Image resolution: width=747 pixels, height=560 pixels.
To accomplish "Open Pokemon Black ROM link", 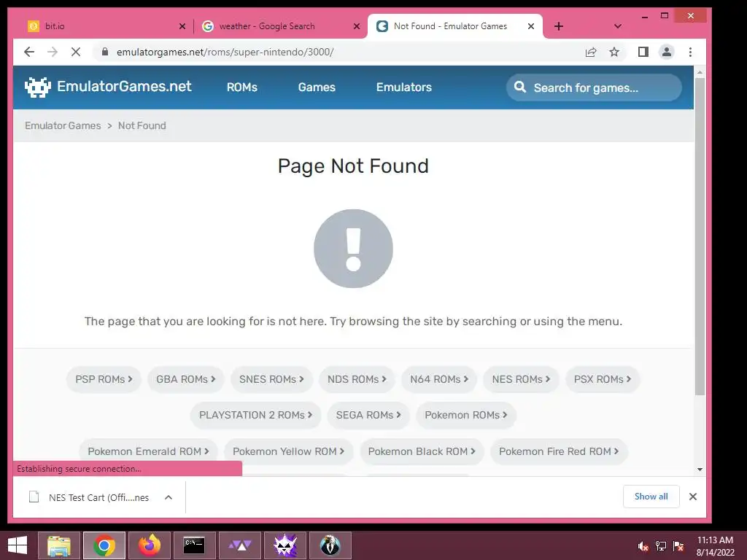I will tap(422, 451).
